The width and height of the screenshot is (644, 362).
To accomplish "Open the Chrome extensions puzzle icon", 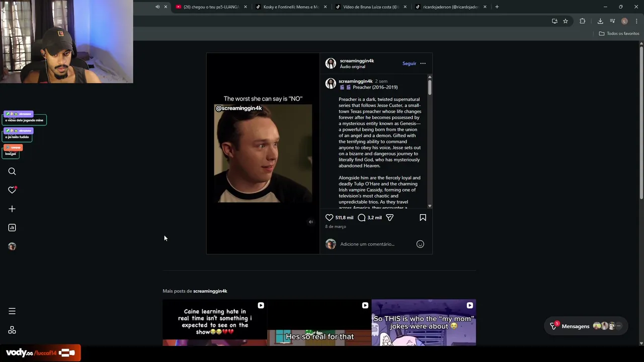I will (583, 21).
